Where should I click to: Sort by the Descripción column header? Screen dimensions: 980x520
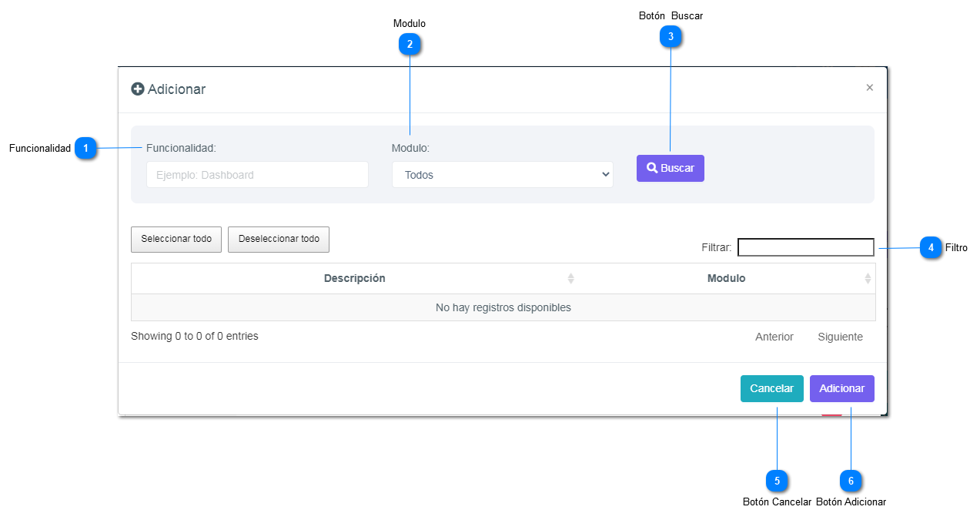pos(354,278)
